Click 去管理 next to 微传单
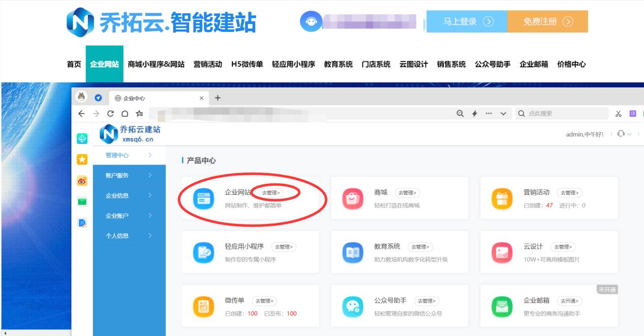Viewport: 644px width, 336px height. 265,300
